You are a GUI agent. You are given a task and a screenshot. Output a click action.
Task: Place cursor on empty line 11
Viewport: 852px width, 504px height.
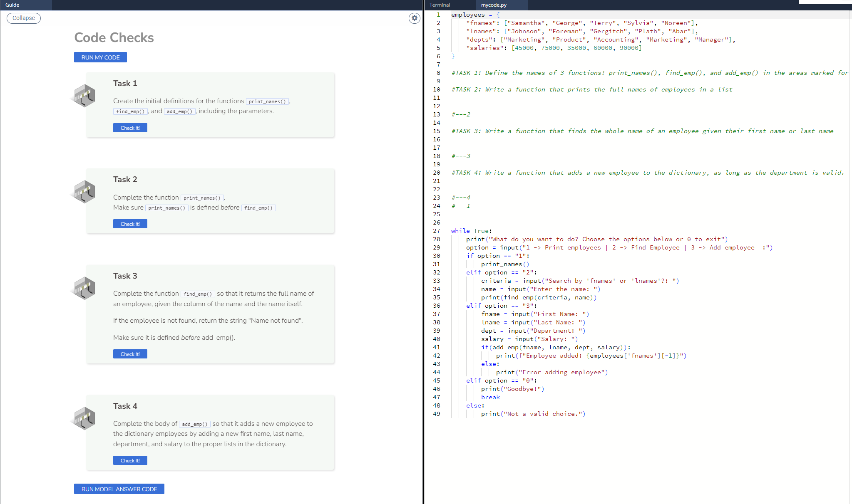click(x=649, y=98)
